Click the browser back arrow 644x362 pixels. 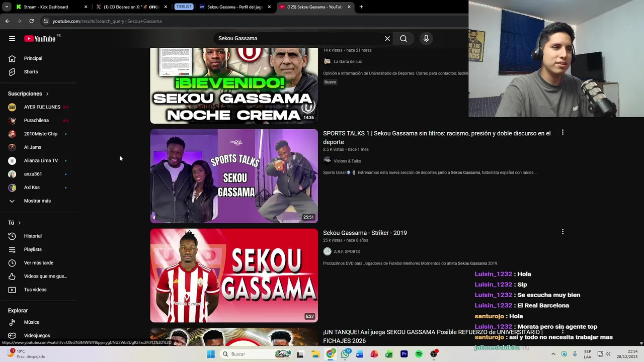(7, 21)
